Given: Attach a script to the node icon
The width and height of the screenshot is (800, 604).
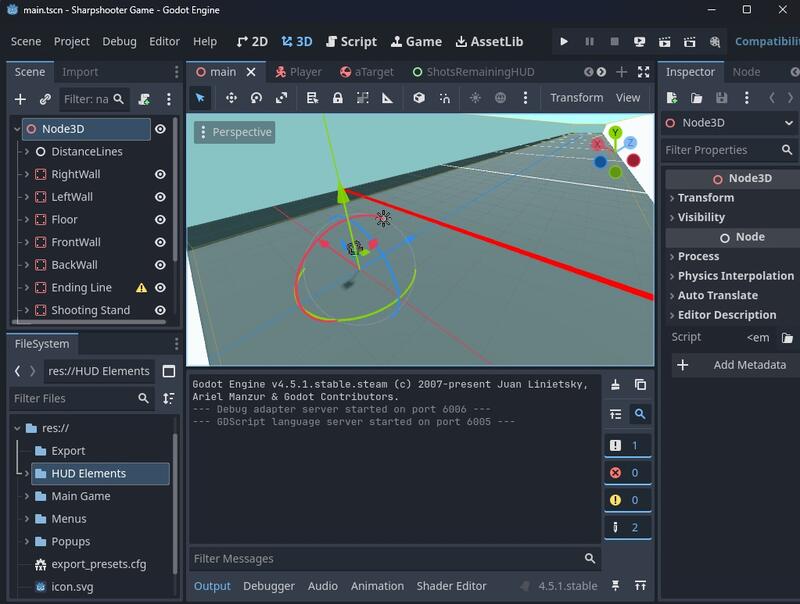Looking at the screenshot, I should click(144, 99).
